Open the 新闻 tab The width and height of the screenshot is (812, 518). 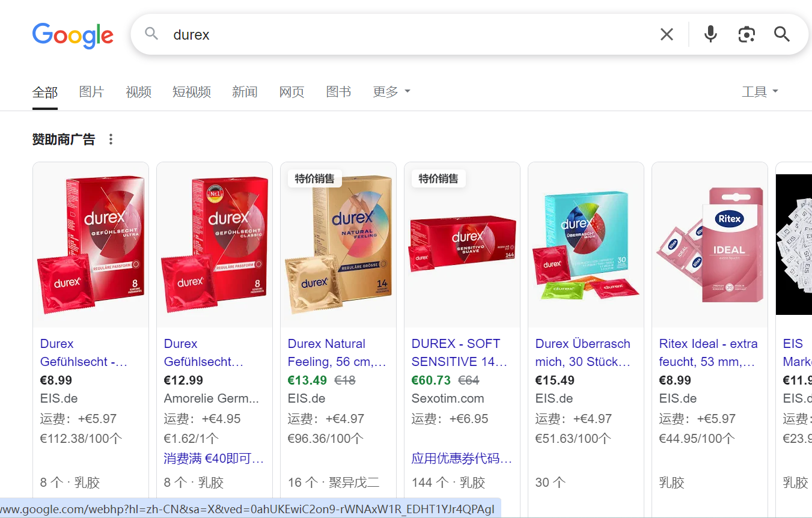[245, 92]
